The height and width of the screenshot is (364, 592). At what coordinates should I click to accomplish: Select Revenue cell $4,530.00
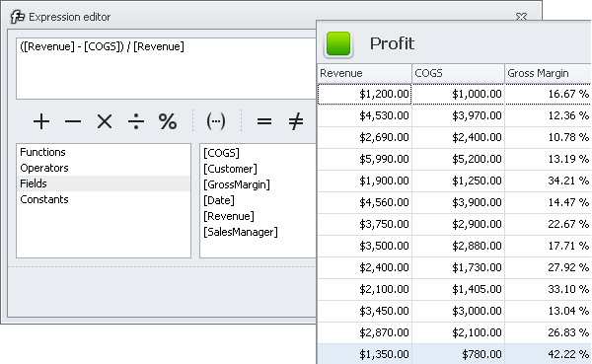coord(364,115)
